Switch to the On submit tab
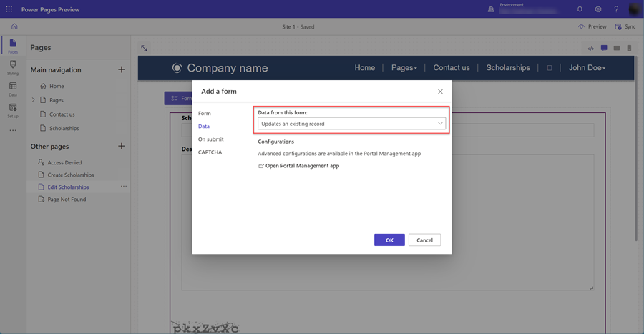The width and height of the screenshot is (644, 334). pyautogui.click(x=210, y=139)
